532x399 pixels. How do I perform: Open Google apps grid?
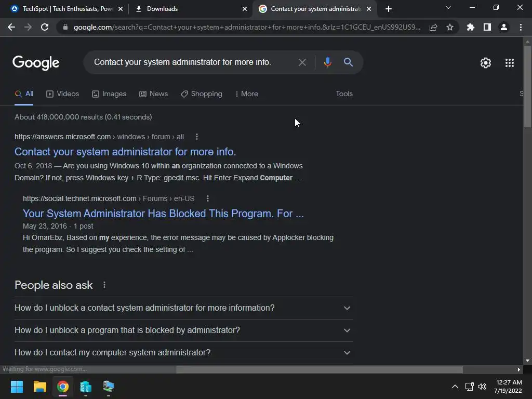coord(510,63)
